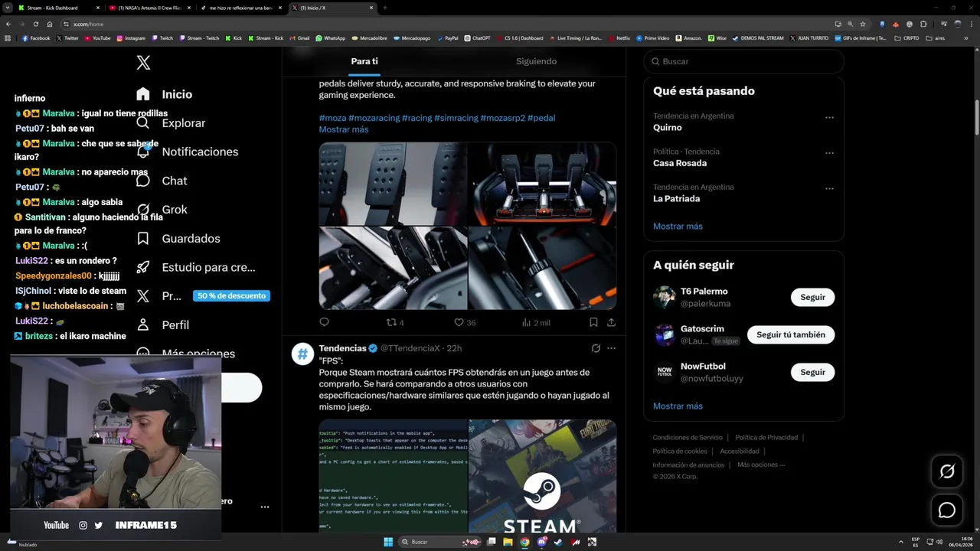Switch to NASA's Artemis II browser tab
980x551 pixels.
click(x=148, y=8)
